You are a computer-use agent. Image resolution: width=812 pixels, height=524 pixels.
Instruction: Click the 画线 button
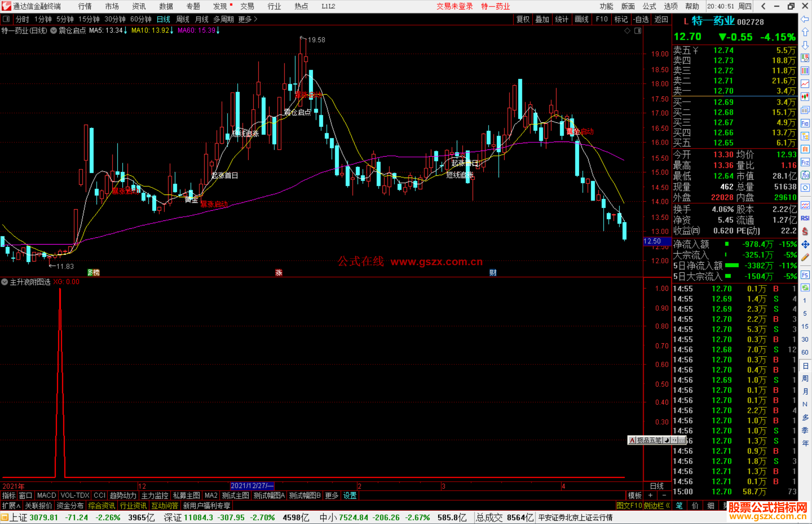[582, 19]
